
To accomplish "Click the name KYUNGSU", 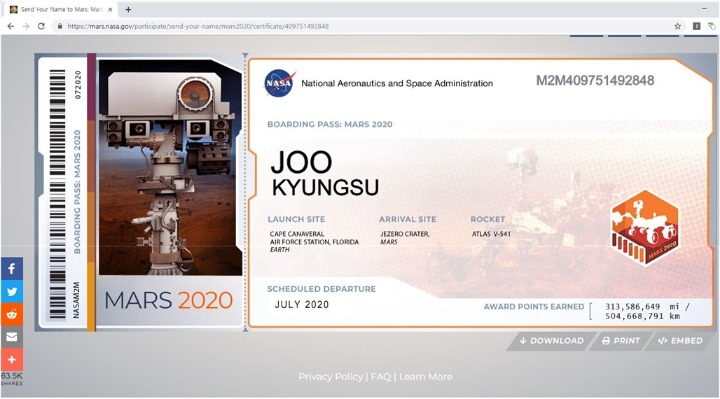I will [x=326, y=187].
